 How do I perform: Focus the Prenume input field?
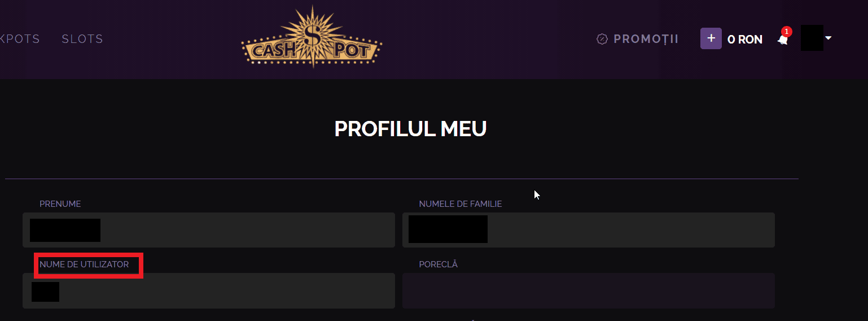[x=209, y=230]
